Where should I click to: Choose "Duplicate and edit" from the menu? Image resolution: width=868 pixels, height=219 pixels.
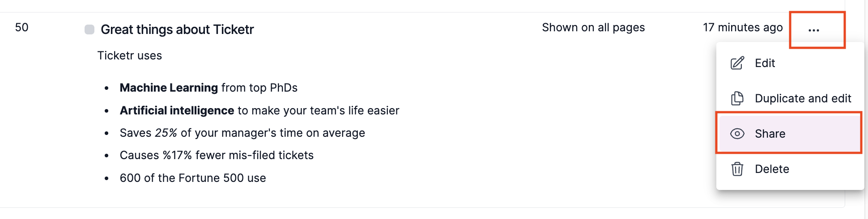click(803, 98)
